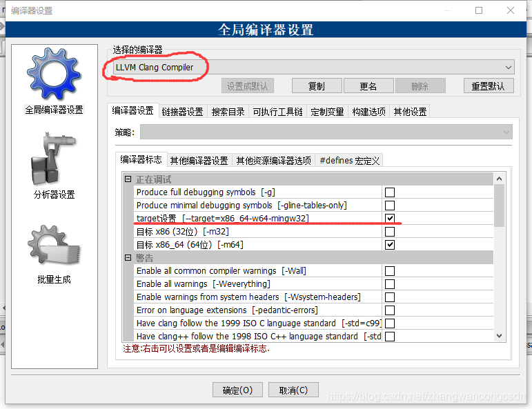
Task: Click the flags list scrollbar thumb
Action: 499,206
